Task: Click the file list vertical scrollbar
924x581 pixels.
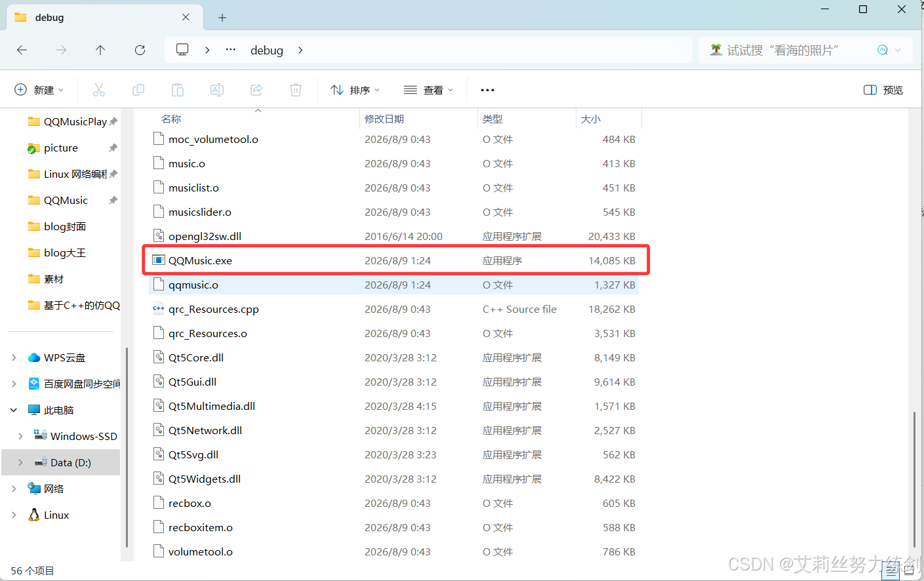Action: pos(915,480)
